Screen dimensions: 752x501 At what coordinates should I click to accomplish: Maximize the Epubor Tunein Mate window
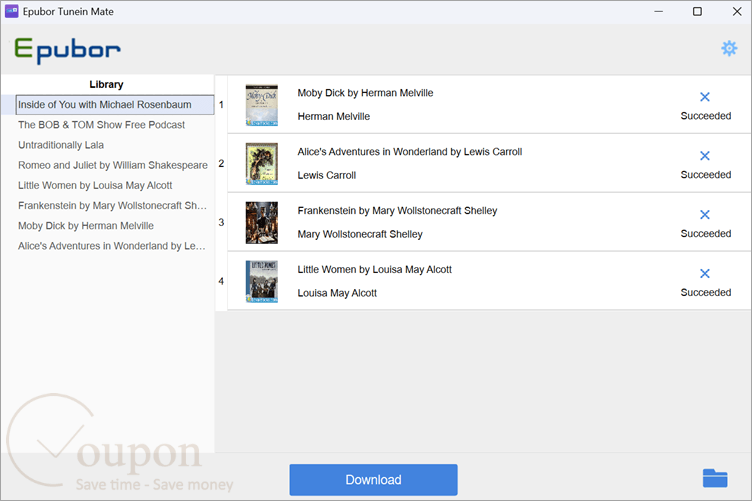(697, 12)
